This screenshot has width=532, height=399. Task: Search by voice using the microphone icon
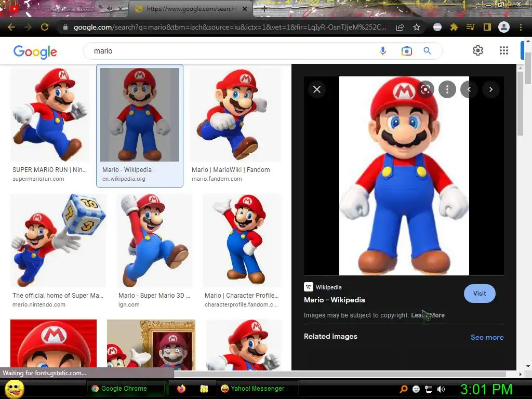pyautogui.click(x=383, y=51)
